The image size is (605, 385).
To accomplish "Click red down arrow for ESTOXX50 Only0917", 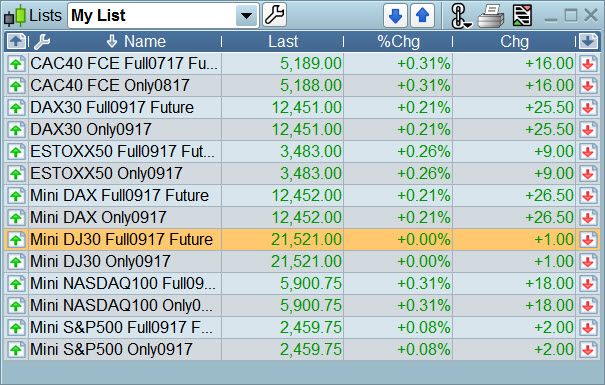I will (588, 174).
